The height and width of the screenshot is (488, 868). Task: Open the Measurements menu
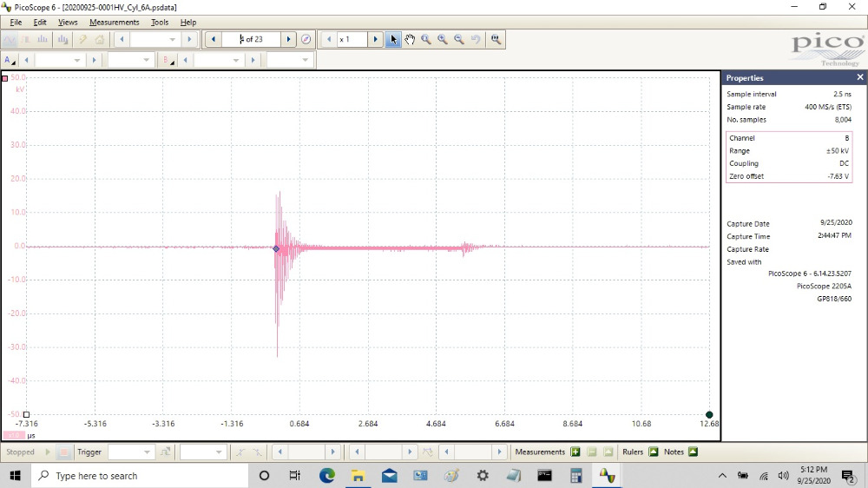[x=114, y=22]
